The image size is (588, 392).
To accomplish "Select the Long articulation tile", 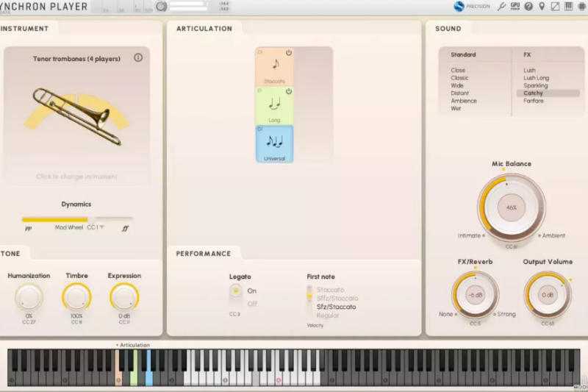I will pos(274,106).
